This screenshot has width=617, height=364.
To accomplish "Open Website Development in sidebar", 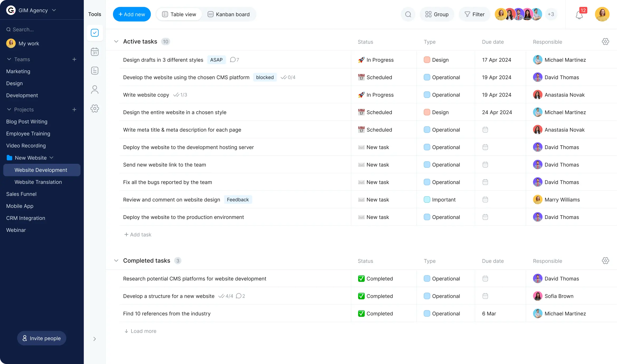I will point(42,170).
